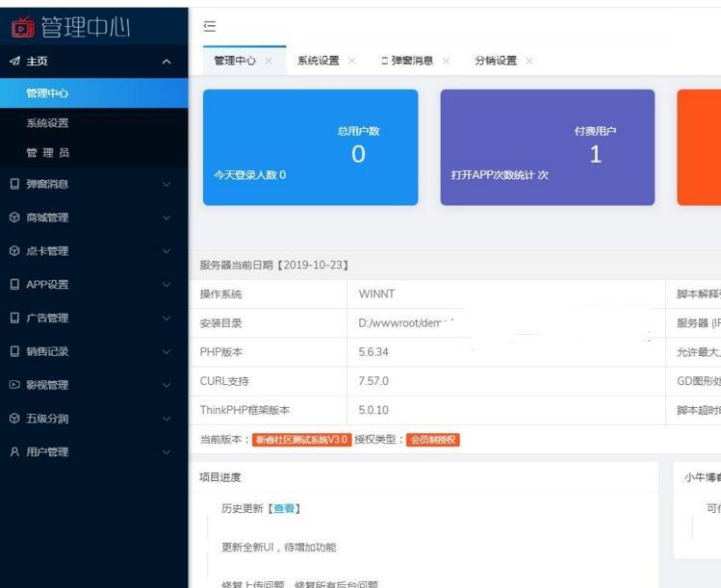Expand the 点卡管理 menu chevron

(167, 251)
